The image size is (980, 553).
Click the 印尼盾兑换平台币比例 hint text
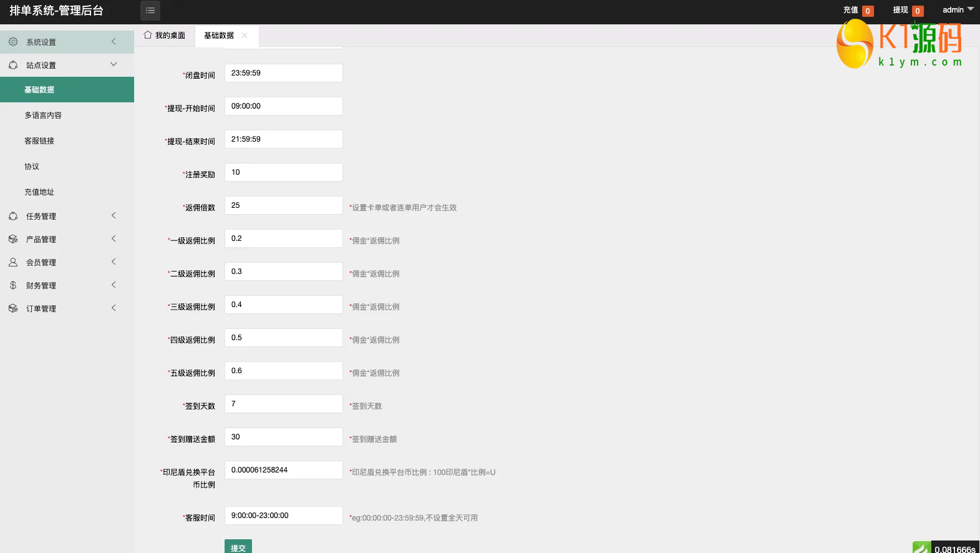click(422, 472)
